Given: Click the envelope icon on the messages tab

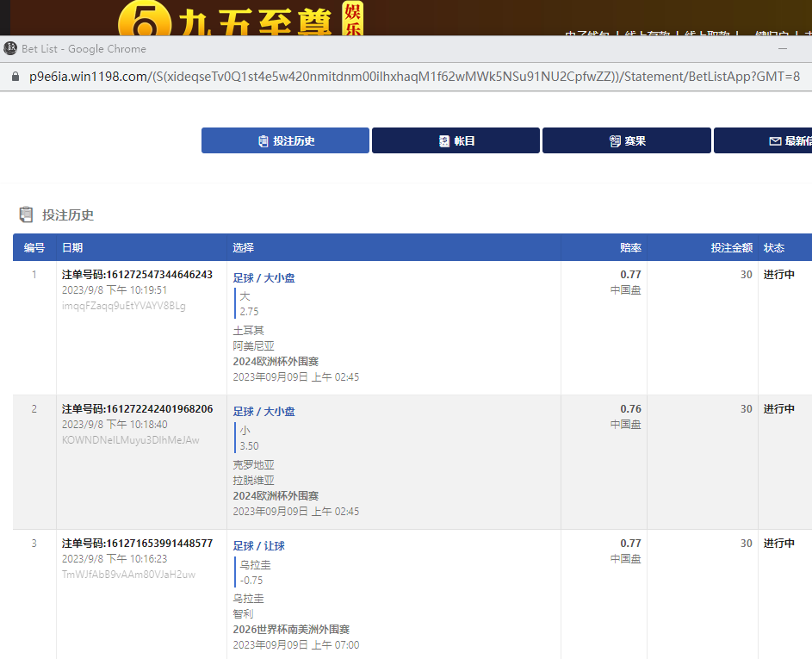Looking at the screenshot, I should [x=775, y=141].
